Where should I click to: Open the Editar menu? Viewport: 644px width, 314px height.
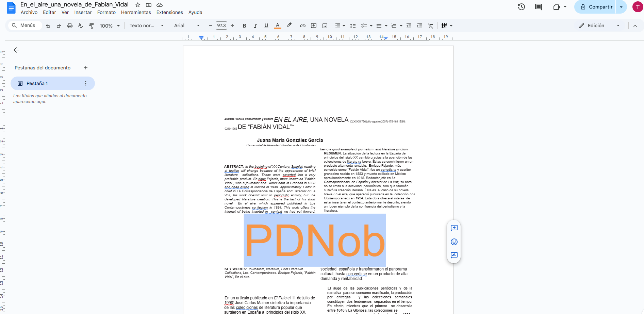(x=49, y=12)
